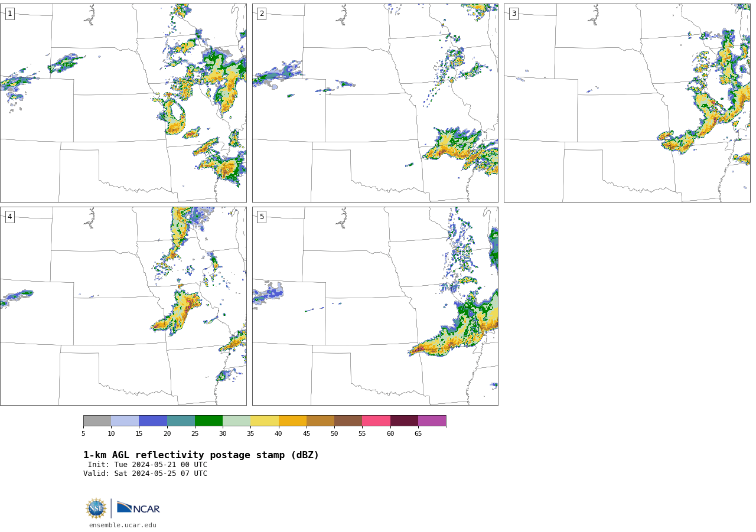This screenshot has width=756, height=532.
Task: Click the number label 5 box
Action: pos(262,217)
